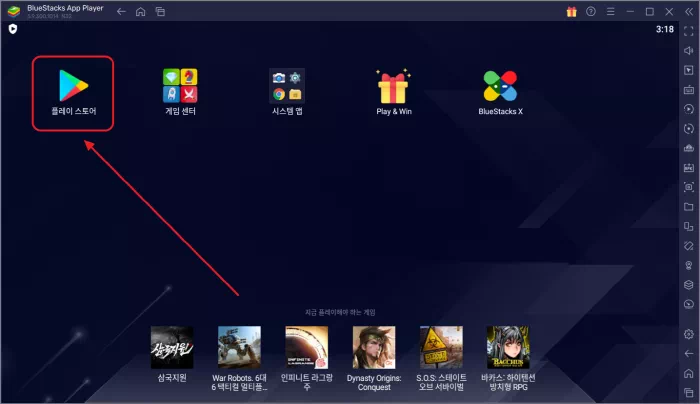Toggle fullscreen mode in sidebar
This screenshot has height=404, width=700.
click(x=689, y=31)
